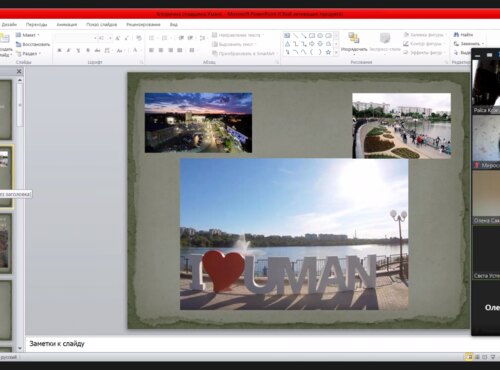500x370 pixels.
Task: Toggle Italic text formatting
Action: point(68,50)
